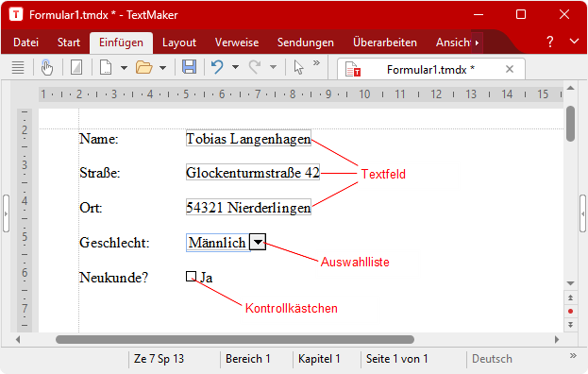588x374 pixels.
Task: Open the Sendungen tab
Action: (305, 42)
